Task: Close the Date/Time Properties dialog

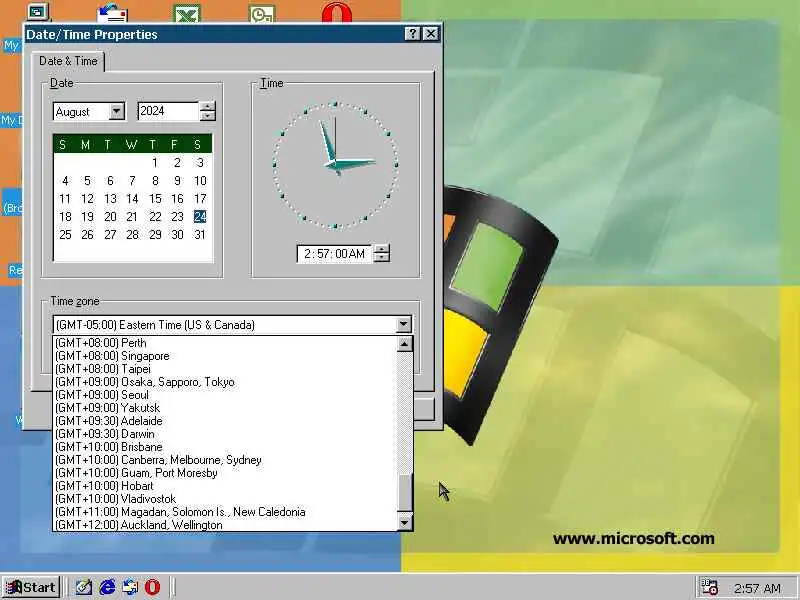Action: click(x=431, y=34)
